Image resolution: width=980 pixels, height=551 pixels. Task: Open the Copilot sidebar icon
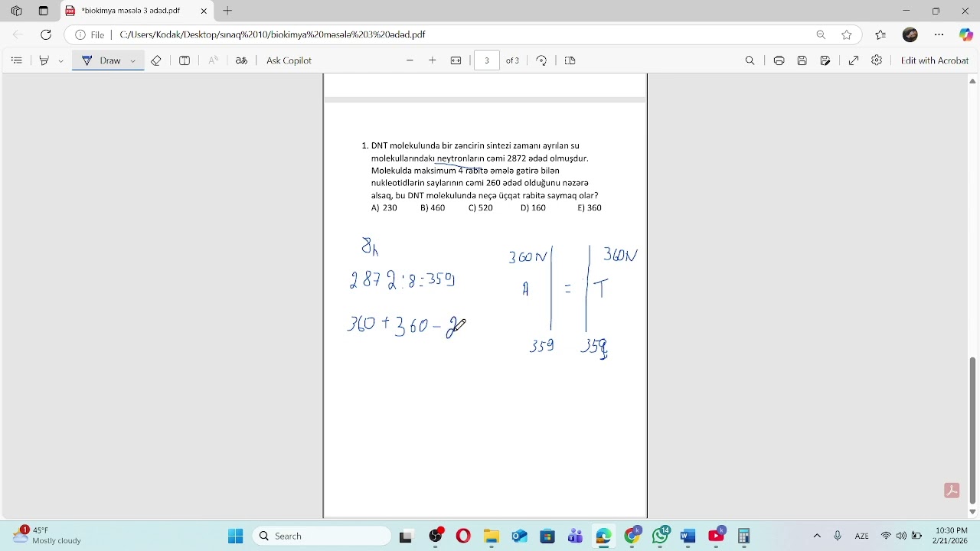(x=966, y=34)
